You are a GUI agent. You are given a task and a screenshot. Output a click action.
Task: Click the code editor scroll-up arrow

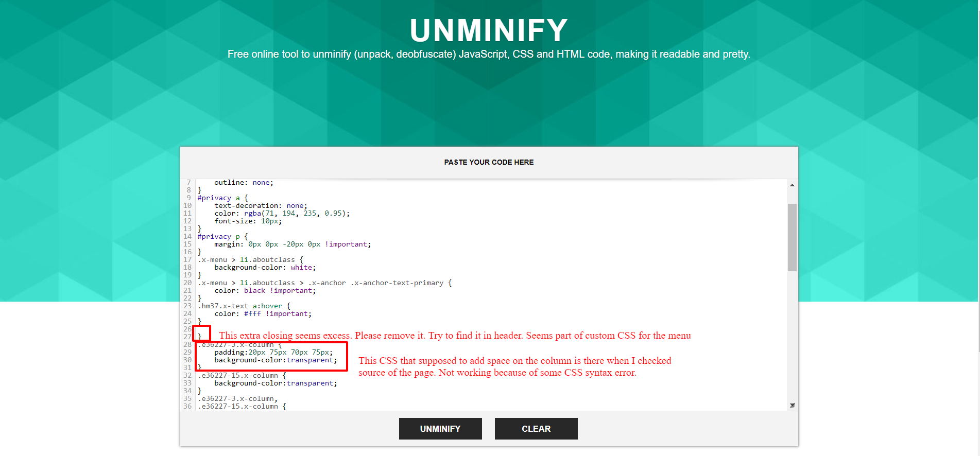pos(792,185)
